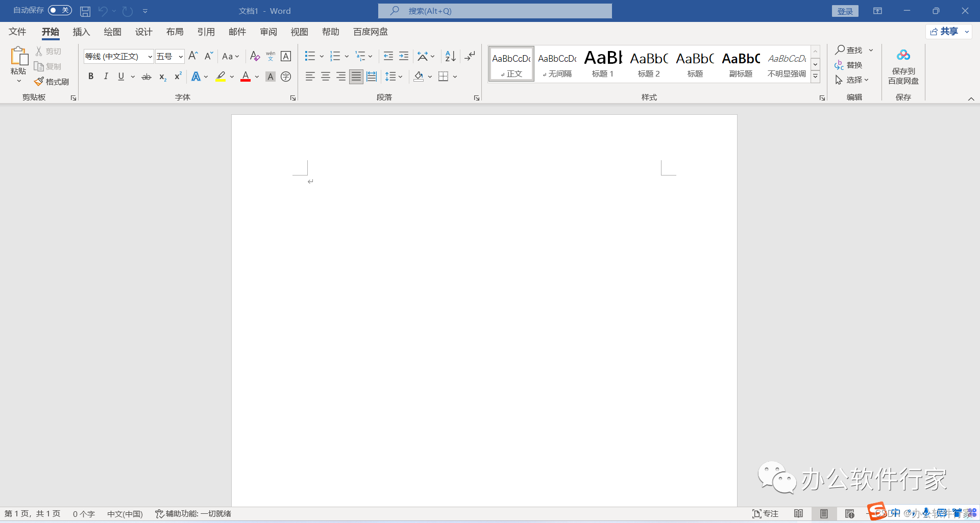Viewport: 980px width, 523px height.
Task: Undo the last action
Action: (103, 11)
